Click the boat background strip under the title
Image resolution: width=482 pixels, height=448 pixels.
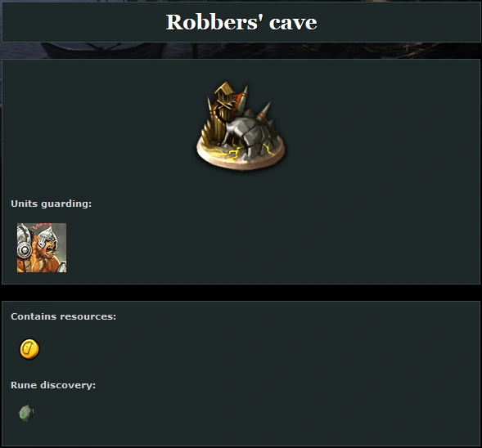tap(241, 51)
